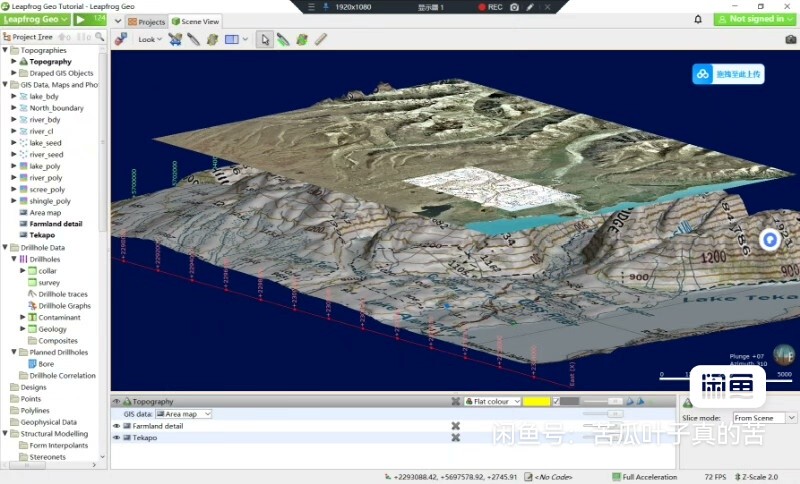The height and width of the screenshot is (484, 800).
Task: Collapse the Drillhole Data folder
Action: [5, 247]
